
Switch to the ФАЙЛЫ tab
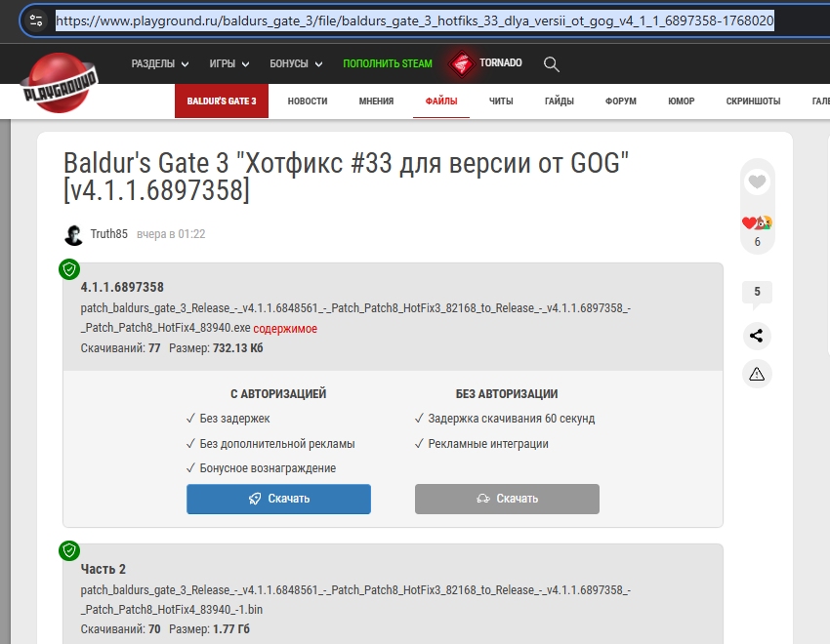click(441, 101)
